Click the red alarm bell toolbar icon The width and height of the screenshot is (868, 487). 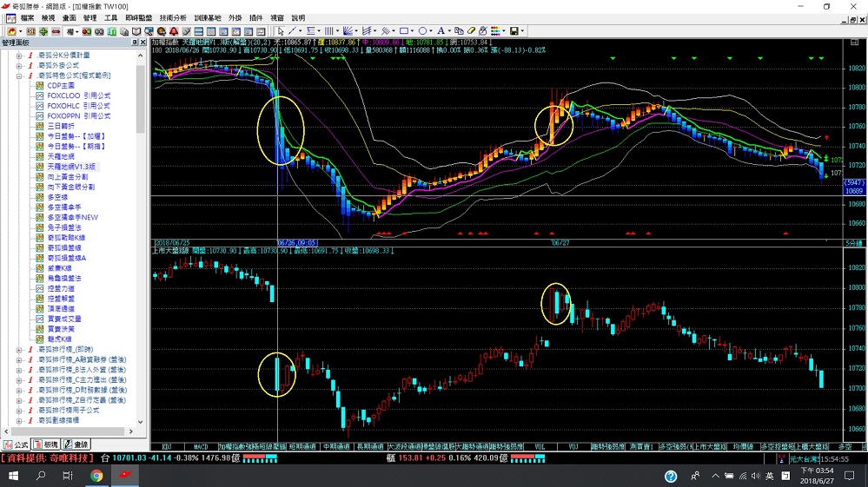point(174,31)
